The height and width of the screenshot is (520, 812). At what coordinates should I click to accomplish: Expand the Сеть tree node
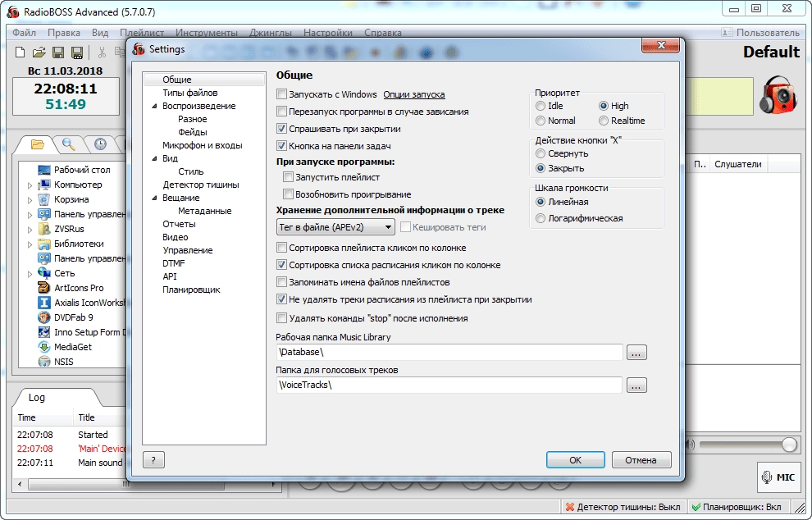pos(30,274)
